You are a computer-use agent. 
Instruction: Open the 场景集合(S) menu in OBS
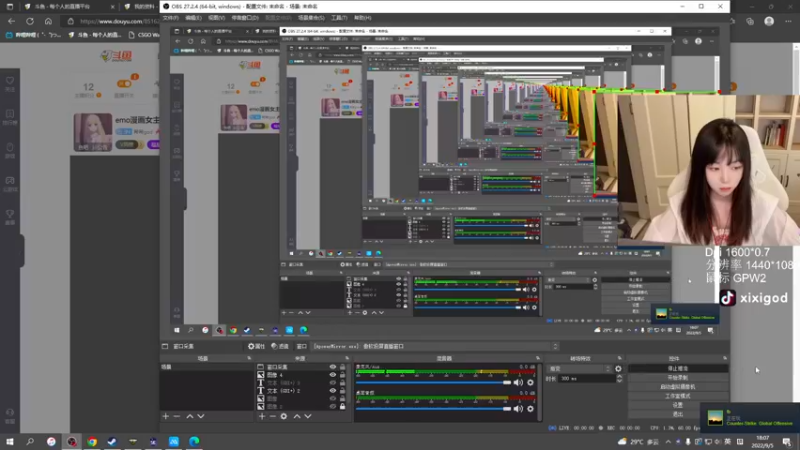tap(311, 18)
